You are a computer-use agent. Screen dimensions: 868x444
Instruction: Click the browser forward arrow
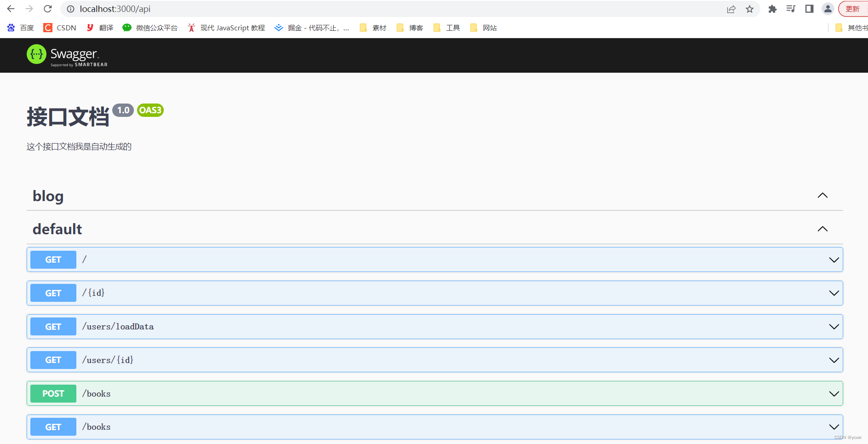coord(29,9)
